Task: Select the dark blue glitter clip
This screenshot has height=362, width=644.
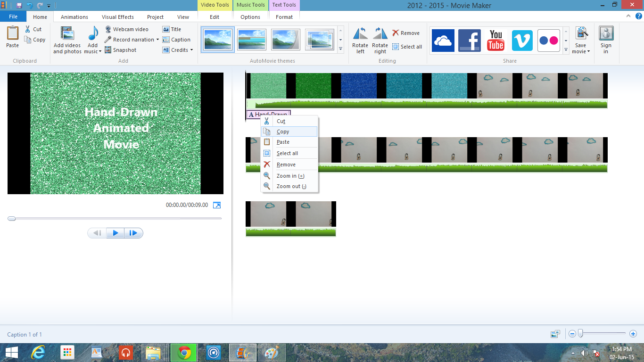Action: pos(359,86)
